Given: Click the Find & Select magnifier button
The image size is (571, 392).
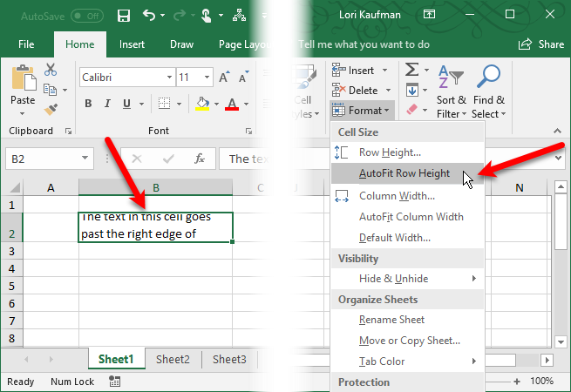Looking at the screenshot, I should 489,92.
